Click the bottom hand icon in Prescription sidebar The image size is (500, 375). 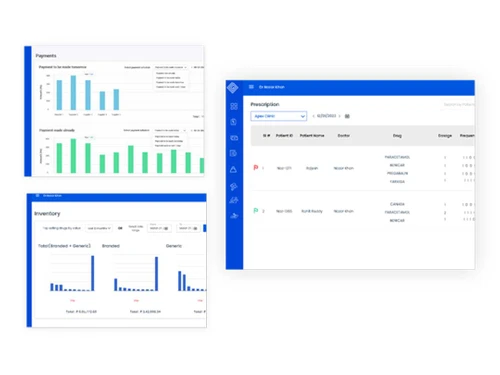pyautogui.click(x=234, y=216)
